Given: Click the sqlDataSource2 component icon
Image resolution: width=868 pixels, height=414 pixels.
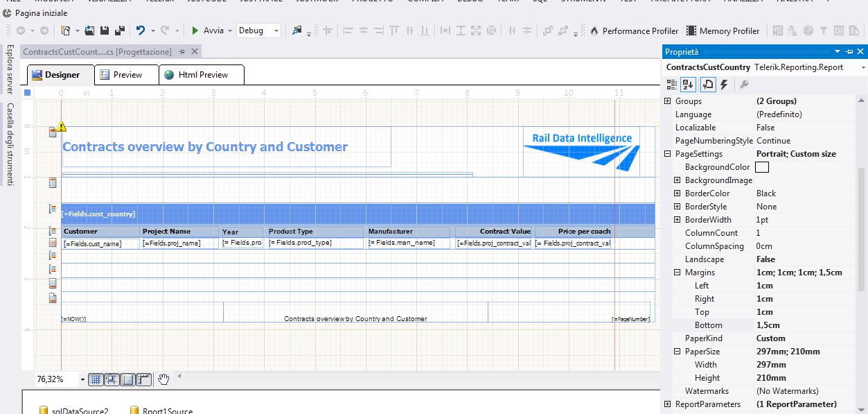Looking at the screenshot, I should pyautogui.click(x=44, y=411).
